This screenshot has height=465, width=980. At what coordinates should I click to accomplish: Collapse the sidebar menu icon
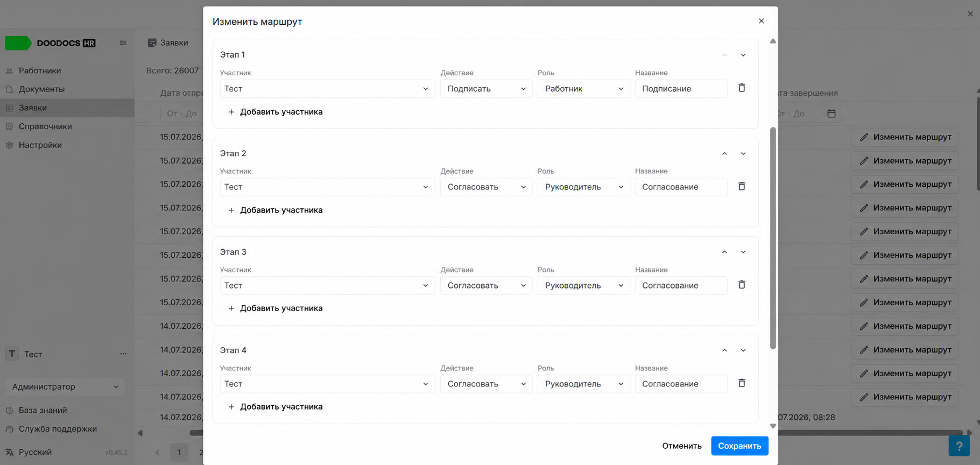click(x=123, y=43)
